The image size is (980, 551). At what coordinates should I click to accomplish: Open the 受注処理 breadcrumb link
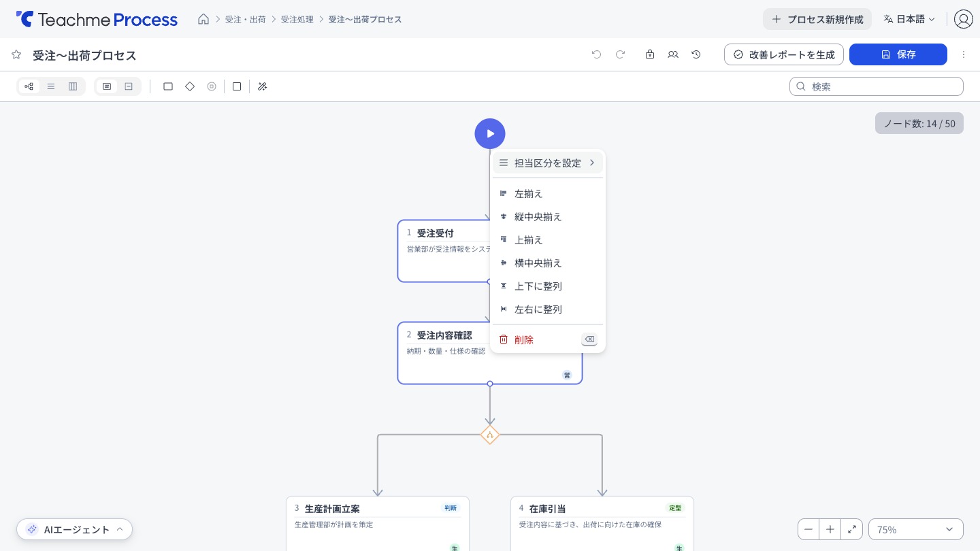[297, 19]
